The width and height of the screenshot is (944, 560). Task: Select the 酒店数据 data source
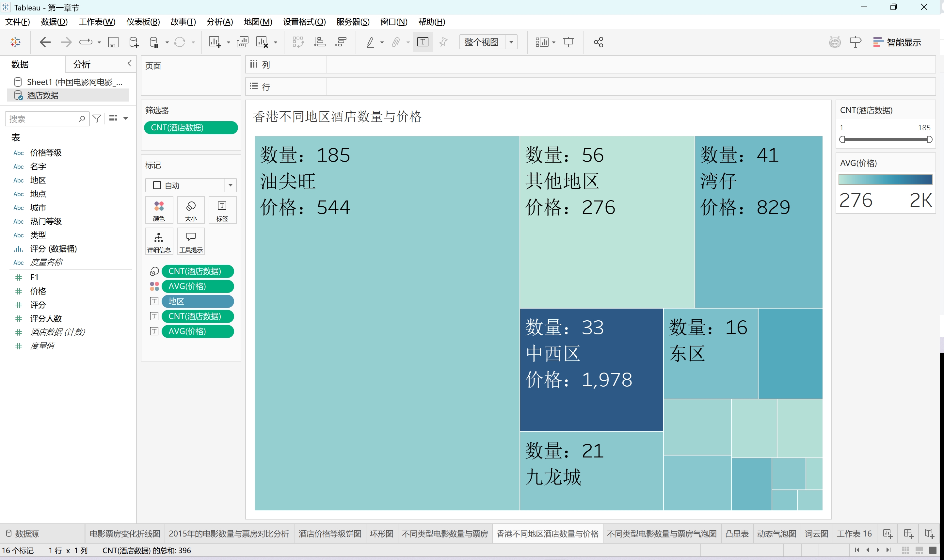tap(43, 95)
